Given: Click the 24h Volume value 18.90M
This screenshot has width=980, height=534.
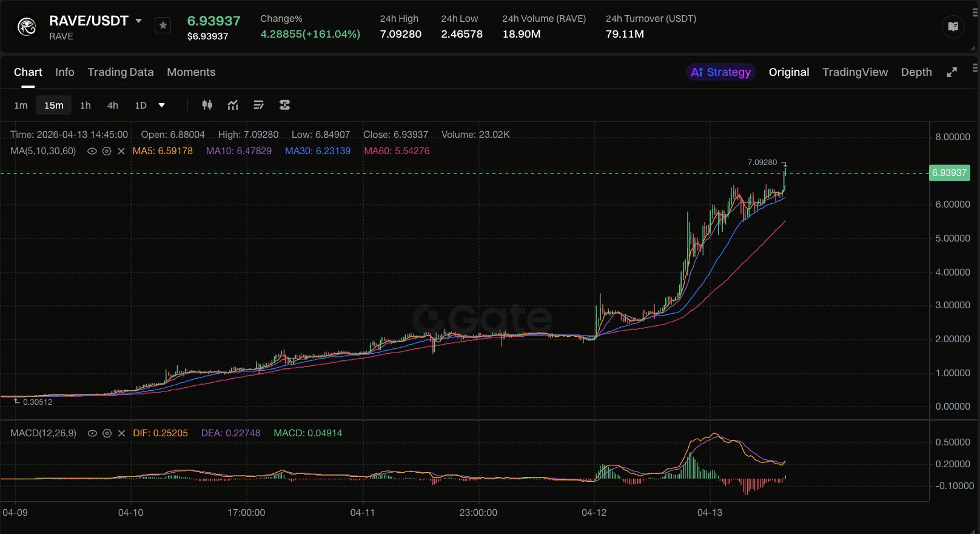Looking at the screenshot, I should (522, 34).
